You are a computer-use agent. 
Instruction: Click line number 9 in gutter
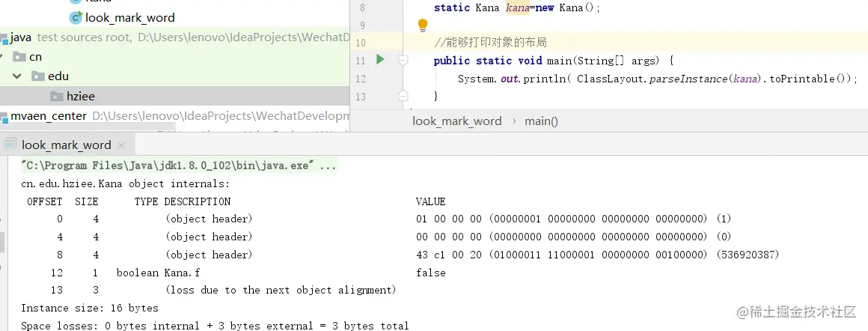[363, 25]
